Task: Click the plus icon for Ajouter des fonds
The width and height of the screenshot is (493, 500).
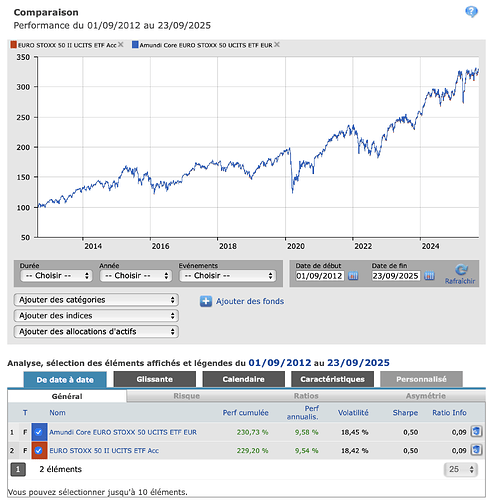Action: pyautogui.click(x=206, y=301)
